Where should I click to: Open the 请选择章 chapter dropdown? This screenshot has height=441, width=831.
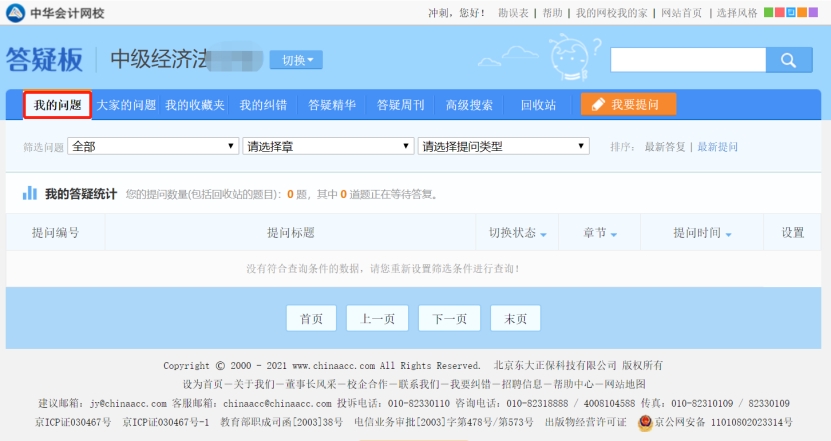tap(328, 146)
